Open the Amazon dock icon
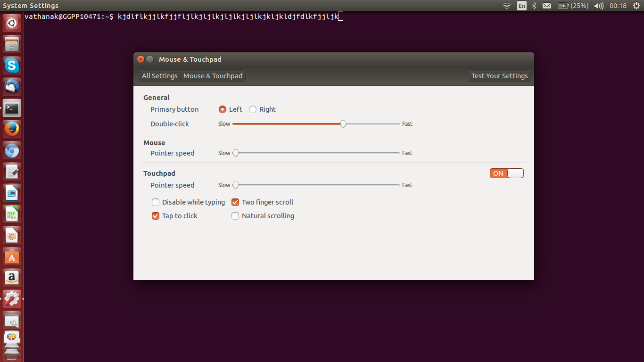Viewport: 644px width, 362px height. pos(12,278)
